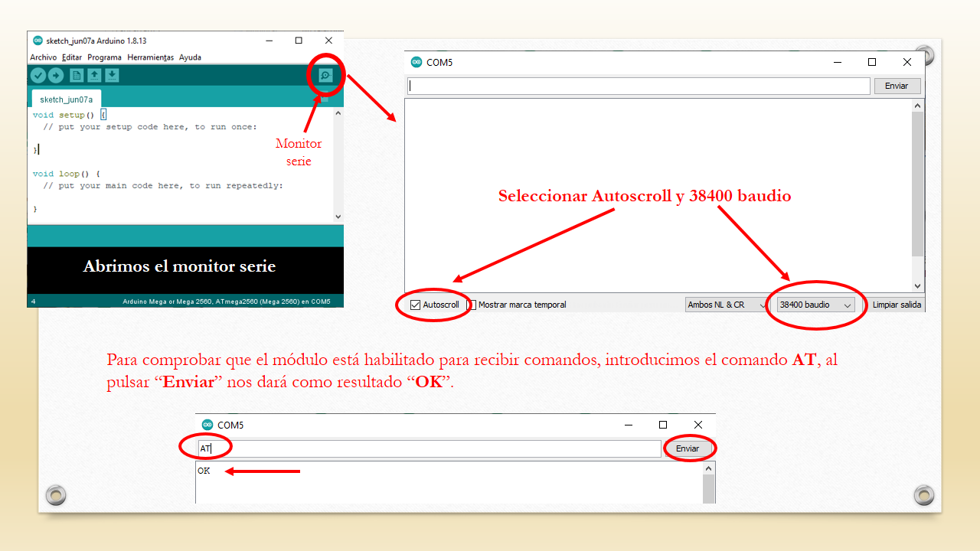Open the Herramientas menu

click(150, 57)
